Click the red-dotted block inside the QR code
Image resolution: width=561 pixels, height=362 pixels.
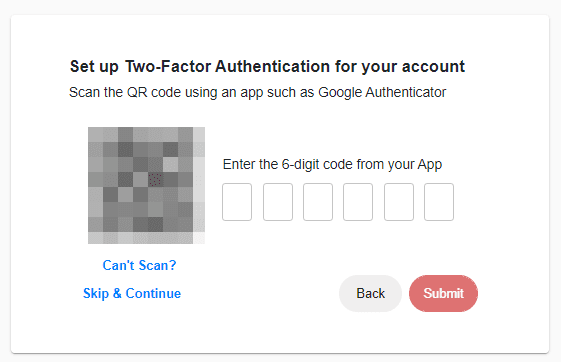155,179
